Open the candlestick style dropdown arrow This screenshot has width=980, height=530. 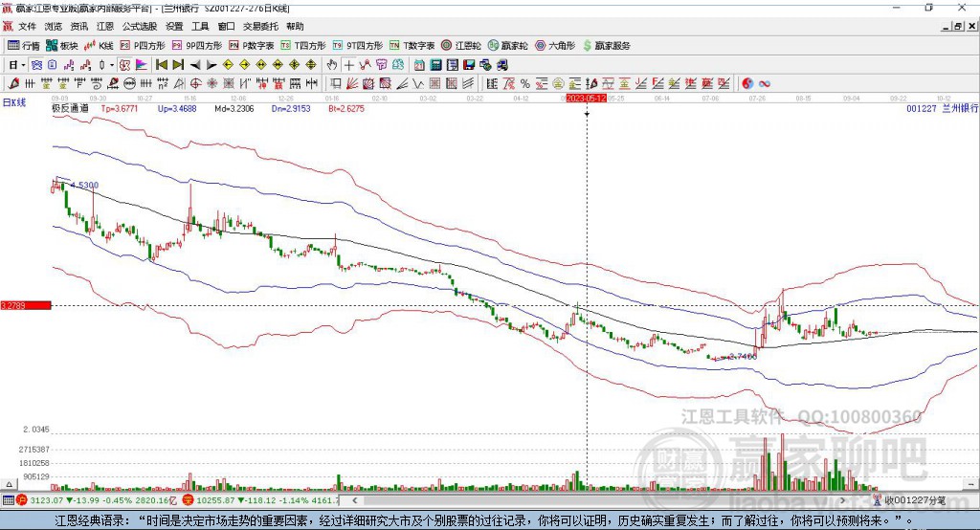[112, 65]
